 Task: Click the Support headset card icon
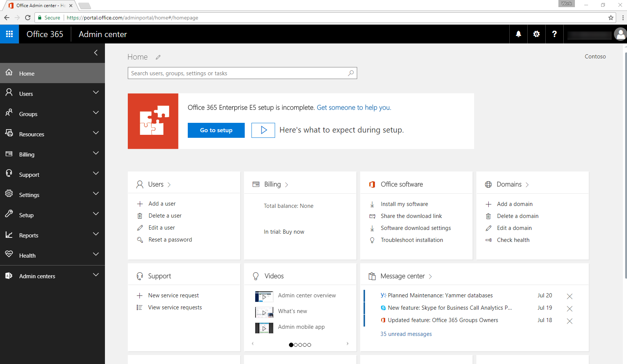point(140,276)
